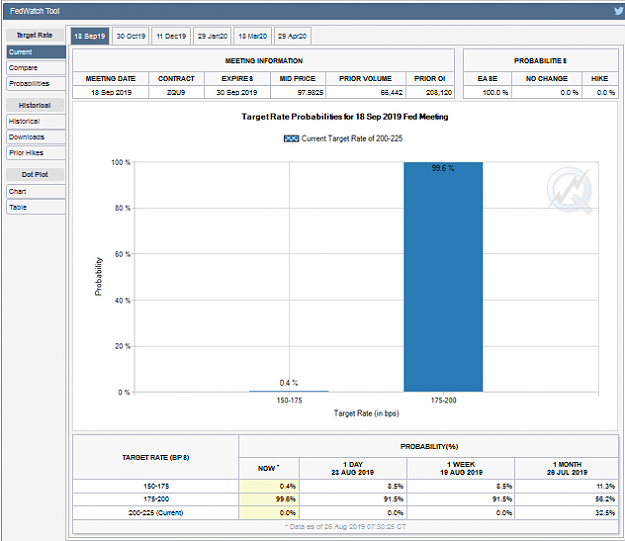Open the Current view in sidebar
The width and height of the screenshot is (625, 541).
[x=36, y=52]
